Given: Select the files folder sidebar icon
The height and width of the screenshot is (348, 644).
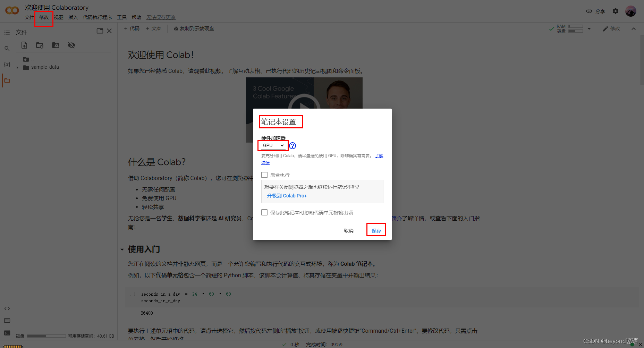Looking at the screenshot, I should tap(7, 80).
